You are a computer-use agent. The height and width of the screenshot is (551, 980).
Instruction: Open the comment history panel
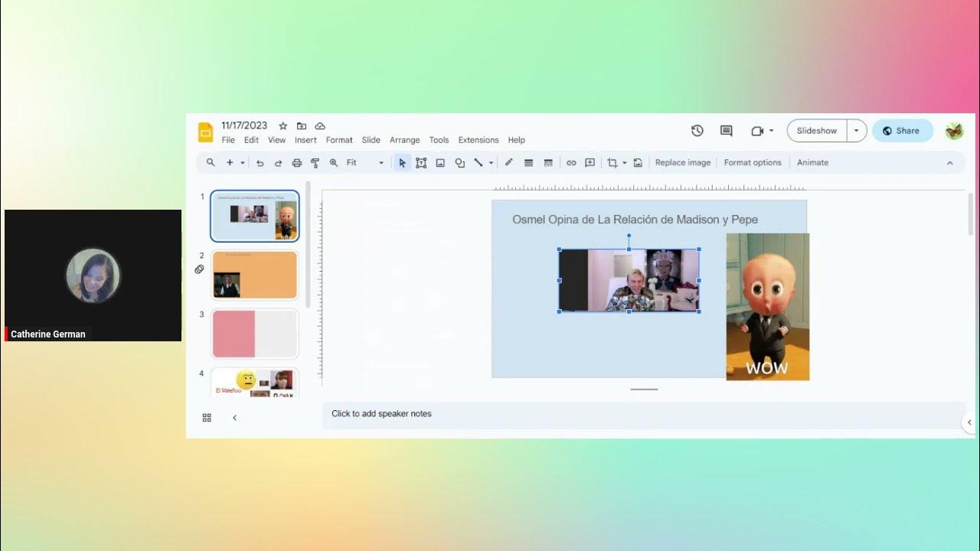tap(727, 131)
